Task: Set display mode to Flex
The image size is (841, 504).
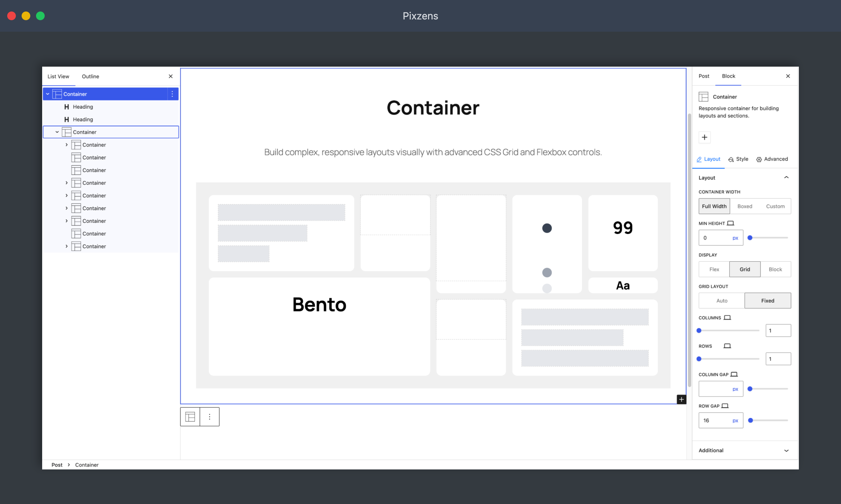Action: [714, 269]
